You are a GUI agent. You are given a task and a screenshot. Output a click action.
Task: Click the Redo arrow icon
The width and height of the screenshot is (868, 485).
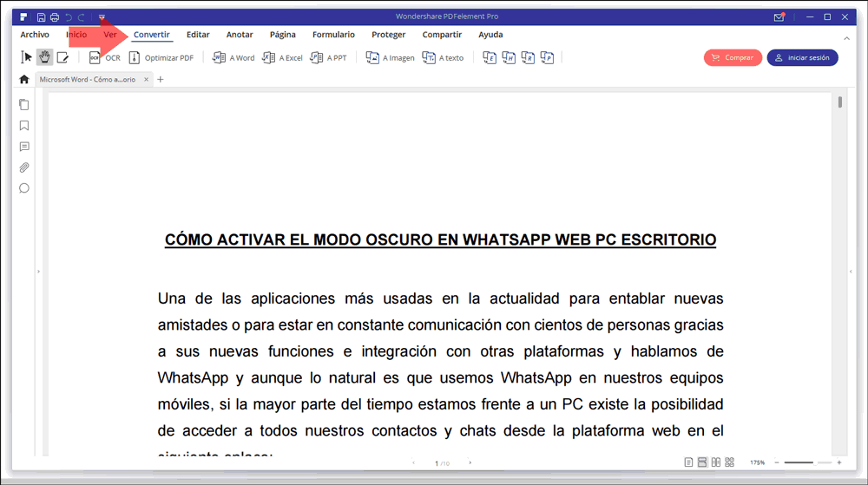click(x=82, y=17)
